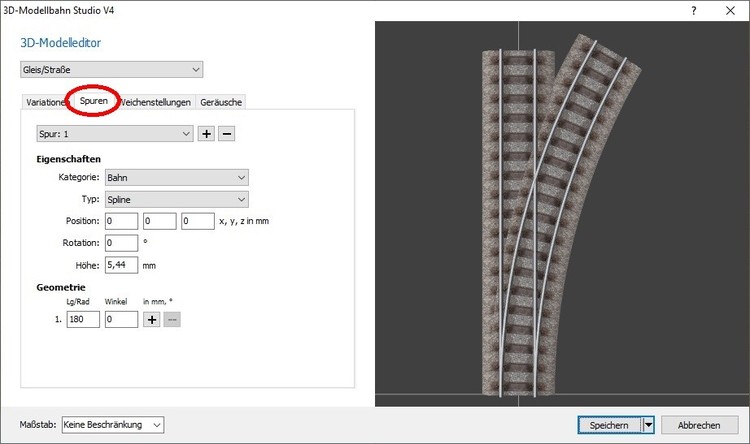Click the Lg/Rad field containing 180

[x=84, y=319]
